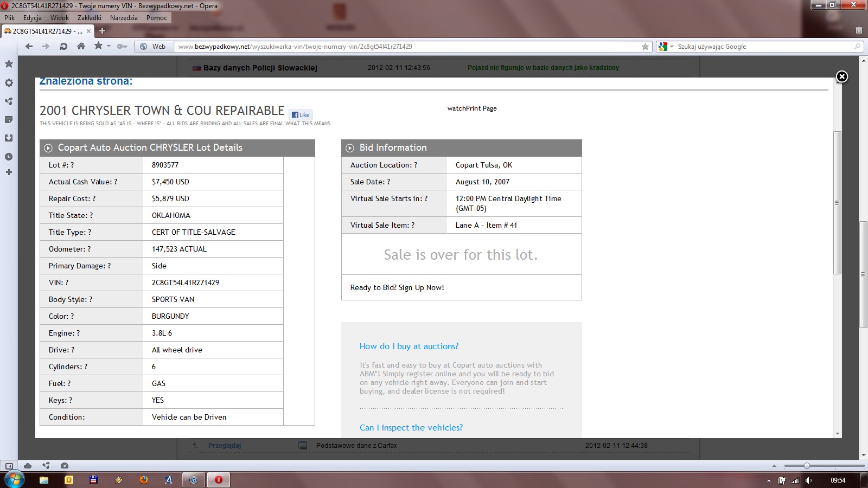The height and width of the screenshot is (488, 868).
Task: Open the browser home page
Action: click(81, 46)
